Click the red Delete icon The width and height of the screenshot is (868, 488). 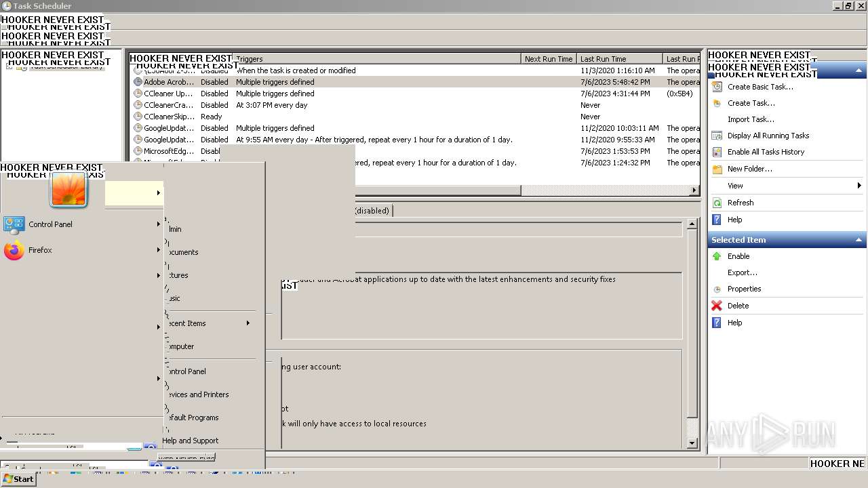[717, 306]
